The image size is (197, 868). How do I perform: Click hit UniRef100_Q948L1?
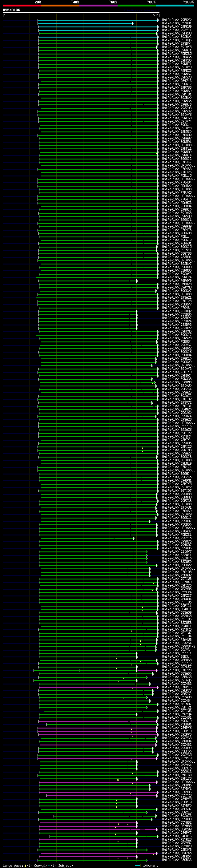[177, 626]
